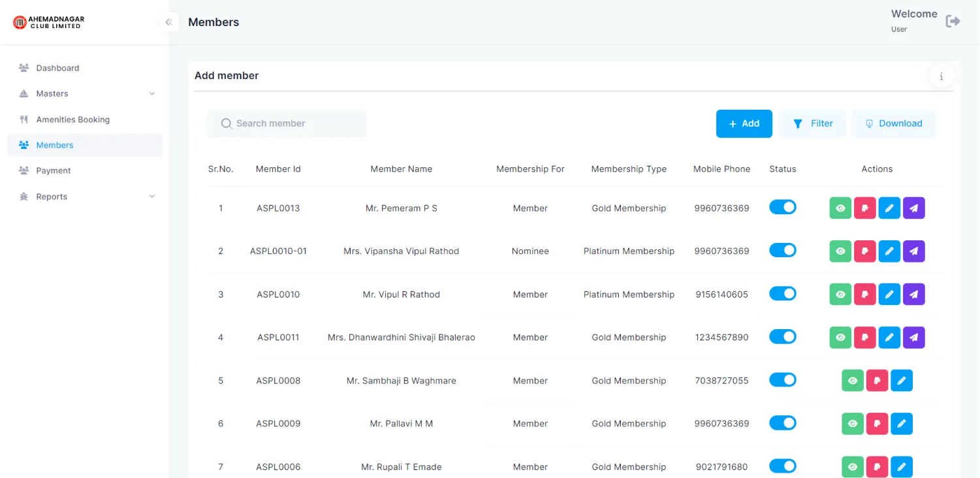Click Platinum Membership for ASPL0010-01
The image size is (980, 478).
629,251
